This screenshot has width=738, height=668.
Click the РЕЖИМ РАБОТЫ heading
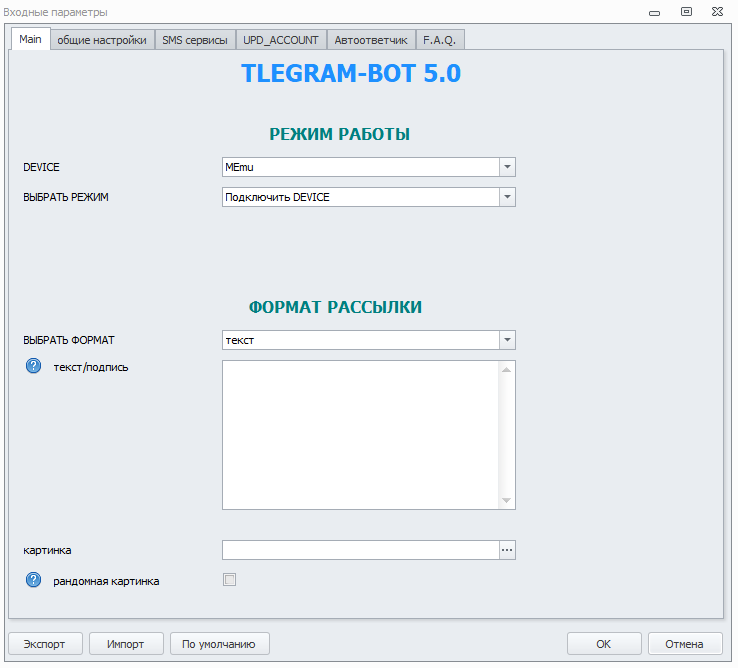(339, 134)
